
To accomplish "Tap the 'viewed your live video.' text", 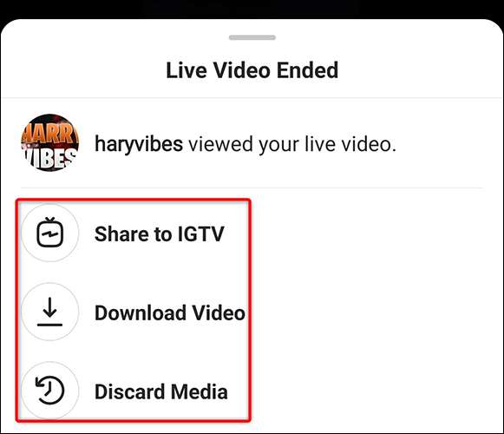I will [x=292, y=144].
